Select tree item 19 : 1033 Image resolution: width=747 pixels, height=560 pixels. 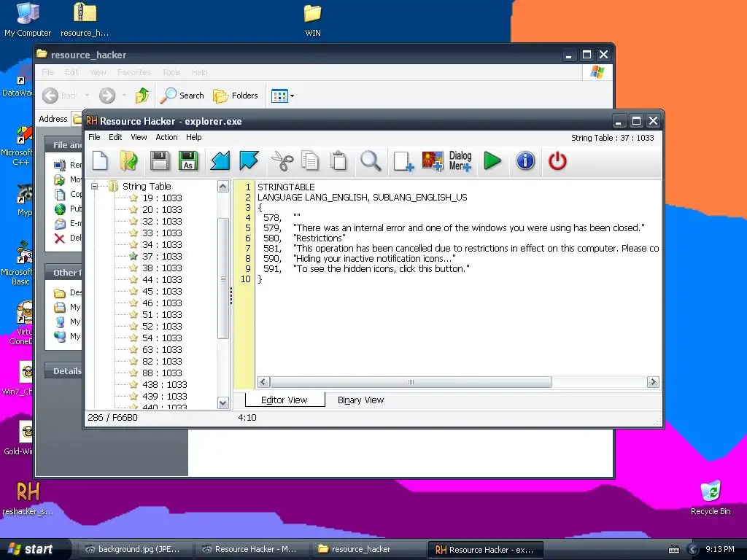(x=162, y=198)
